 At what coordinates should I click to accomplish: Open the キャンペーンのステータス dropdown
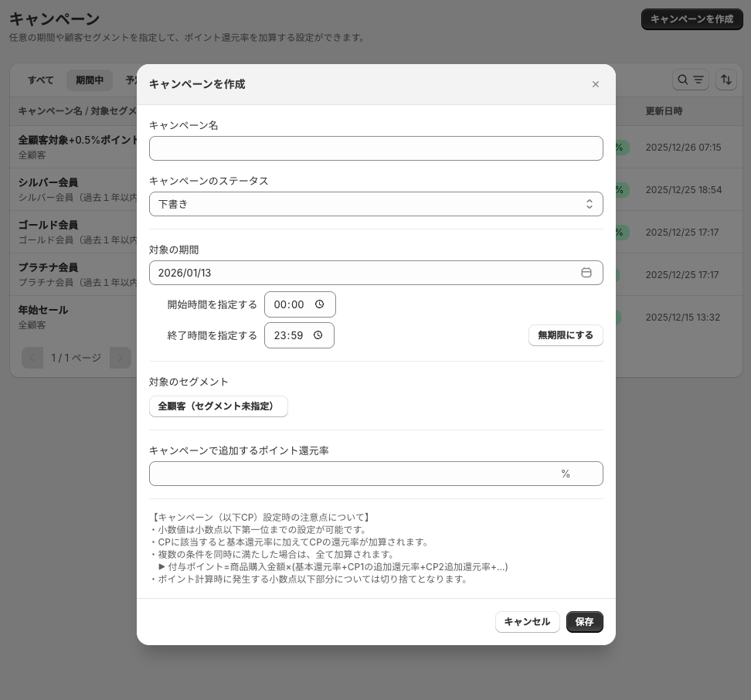pos(375,204)
